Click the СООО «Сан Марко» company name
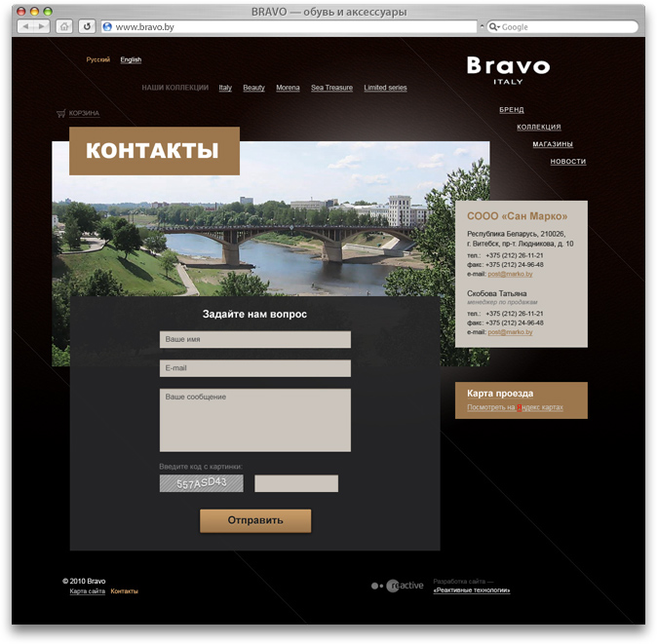Viewport: 657px width, 644px height. tap(517, 216)
